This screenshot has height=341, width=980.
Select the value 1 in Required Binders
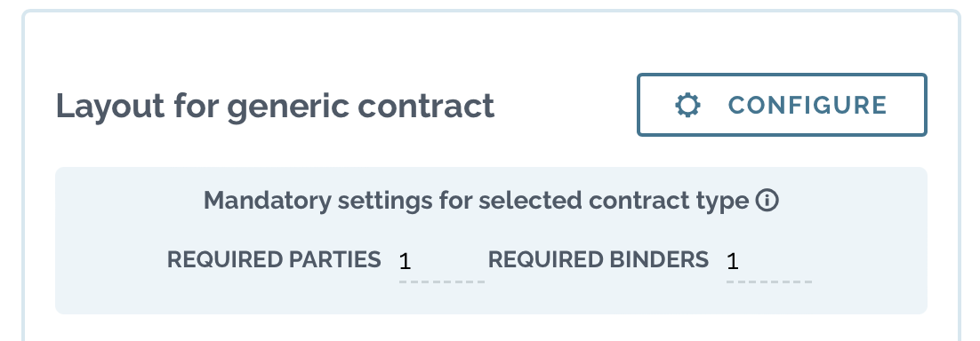733,261
